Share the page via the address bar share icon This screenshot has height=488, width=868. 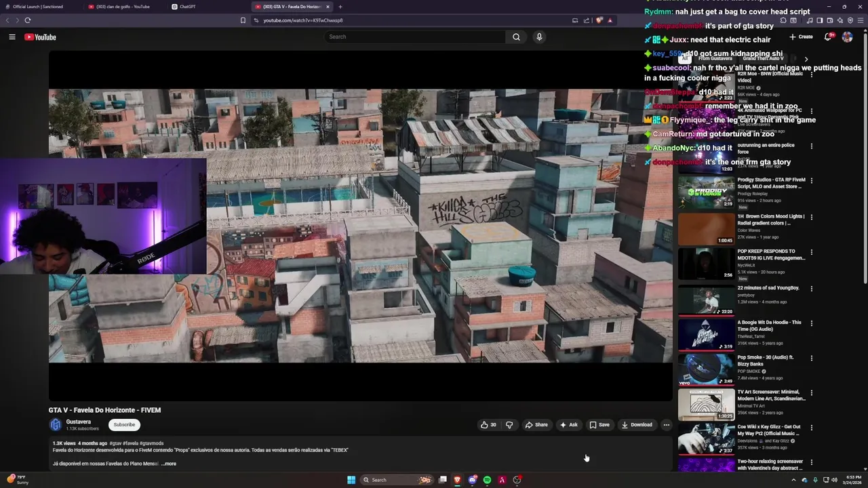tap(586, 20)
